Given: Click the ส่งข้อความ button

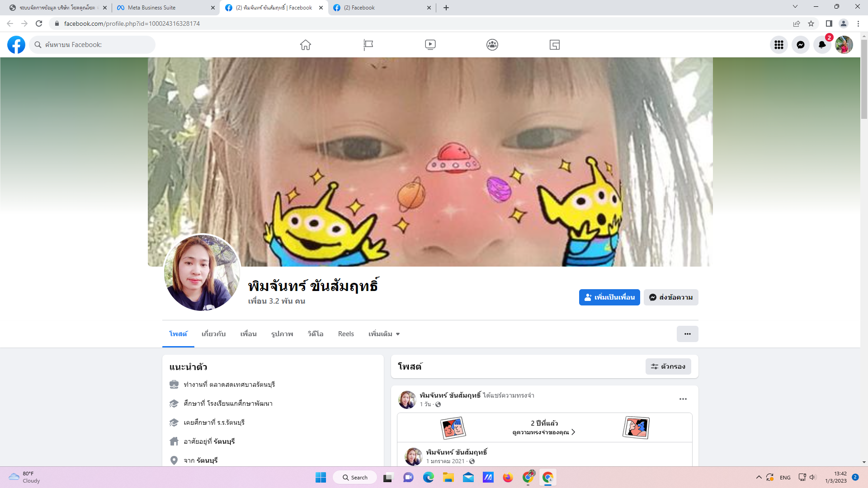Looking at the screenshot, I should click(670, 297).
